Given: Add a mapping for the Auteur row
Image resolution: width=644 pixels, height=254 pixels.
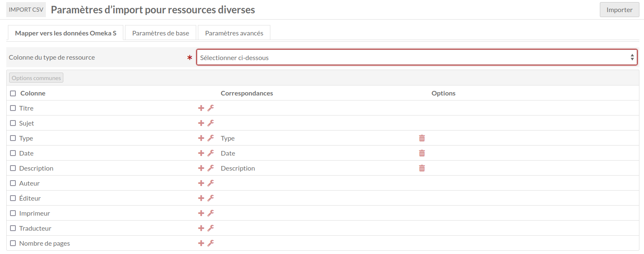Looking at the screenshot, I should (x=201, y=183).
